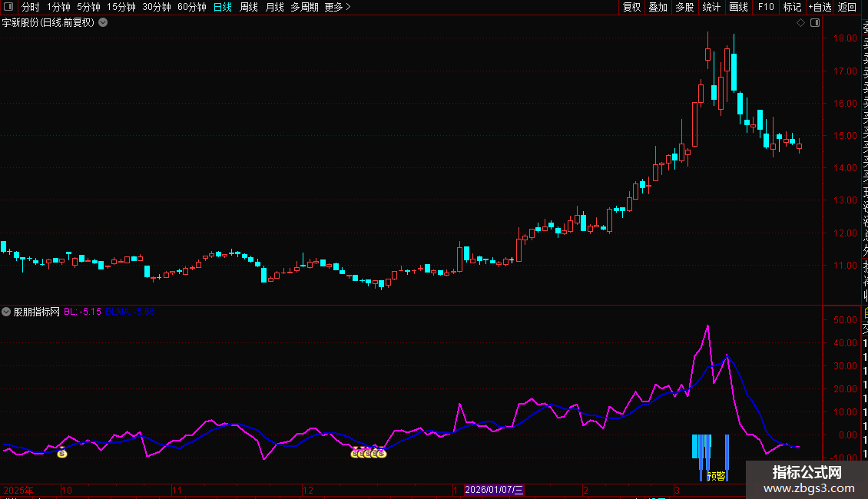Activate the 画线 drawing tool
This screenshot has width=868, height=499.
(x=738, y=7)
